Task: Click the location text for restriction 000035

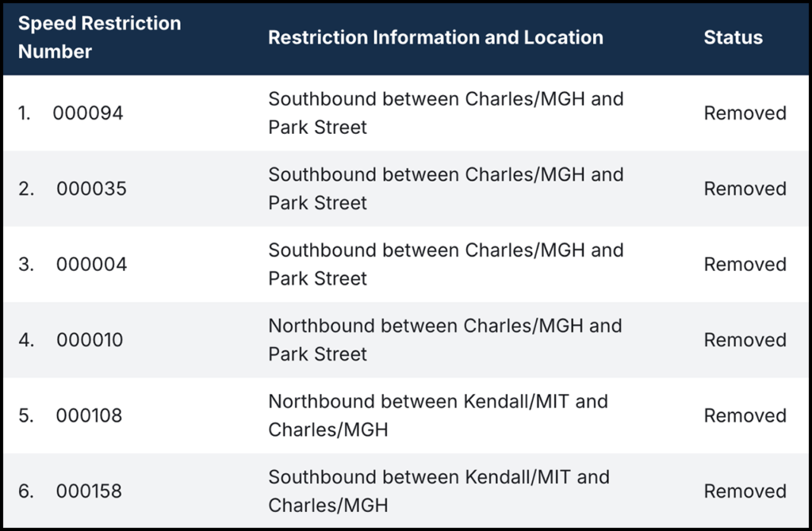Action: (x=445, y=189)
